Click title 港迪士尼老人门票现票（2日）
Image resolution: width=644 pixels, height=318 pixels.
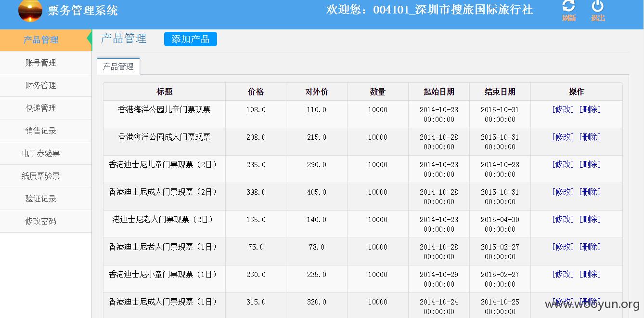(165, 219)
